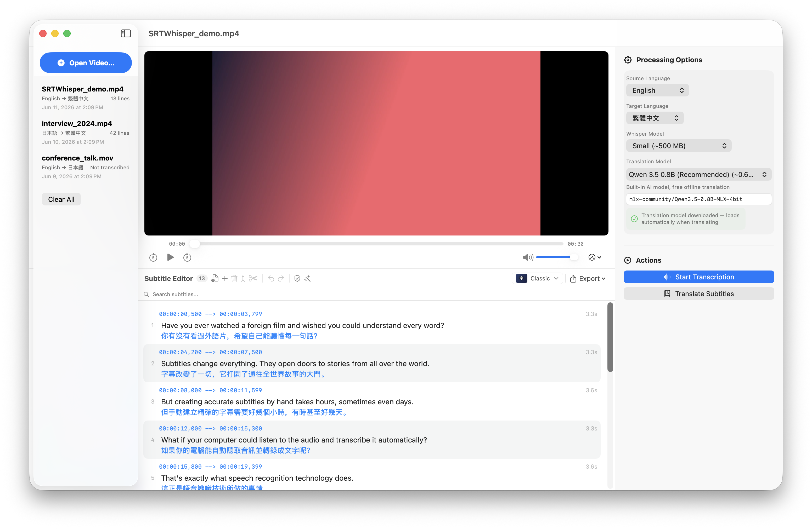Start Transcription
This screenshot has height=529, width=812.
pos(699,277)
